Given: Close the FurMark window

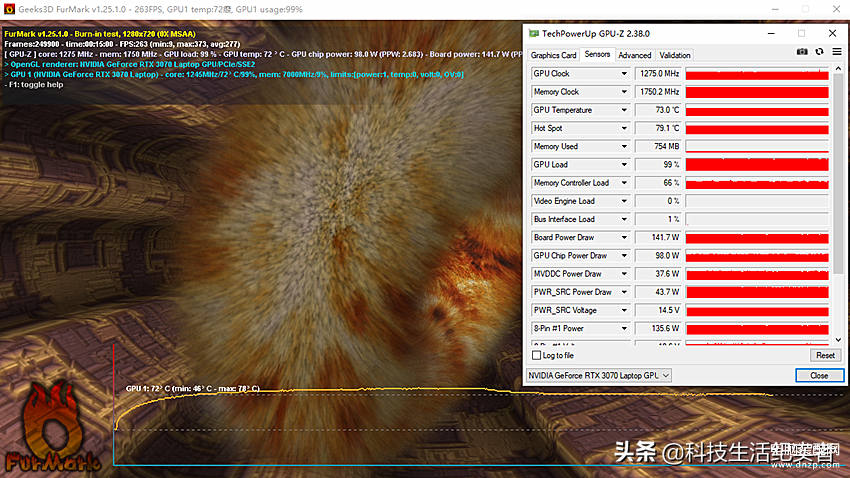Looking at the screenshot, I should coord(836,9).
